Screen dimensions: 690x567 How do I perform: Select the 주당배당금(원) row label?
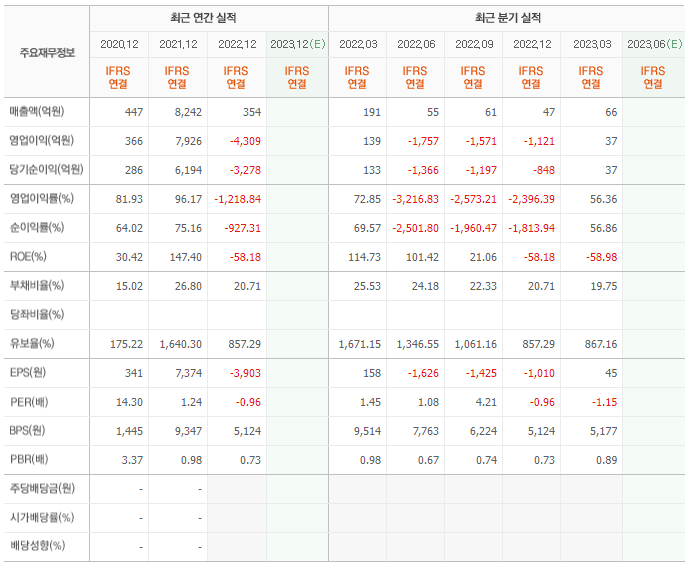pyautogui.click(x=43, y=489)
